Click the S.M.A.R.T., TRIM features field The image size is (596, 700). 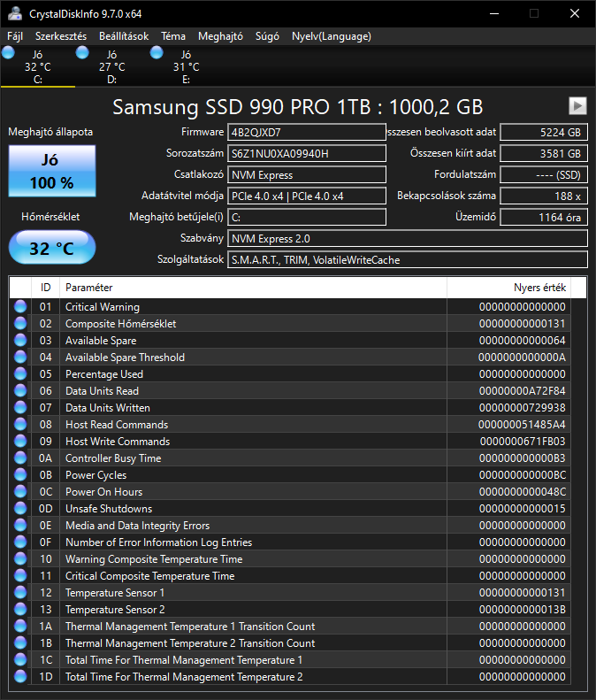click(x=408, y=260)
